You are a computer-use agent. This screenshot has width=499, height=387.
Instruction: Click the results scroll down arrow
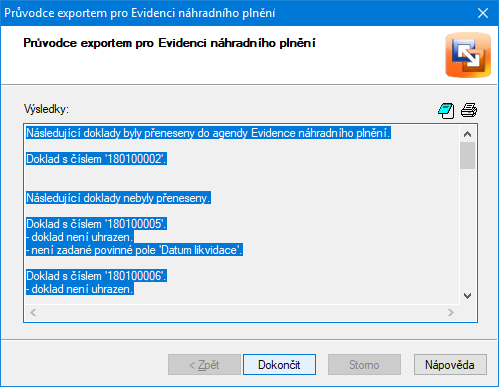coord(468,296)
